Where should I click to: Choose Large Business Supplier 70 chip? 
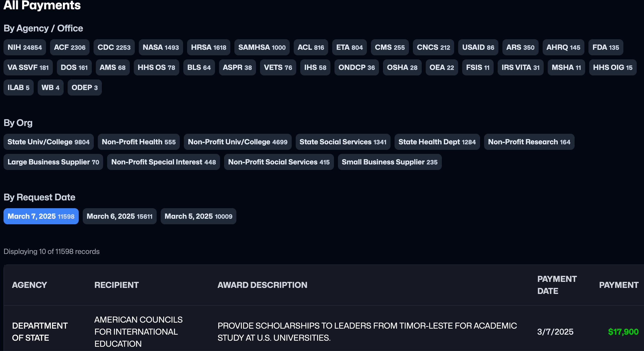click(x=53, y=162)
